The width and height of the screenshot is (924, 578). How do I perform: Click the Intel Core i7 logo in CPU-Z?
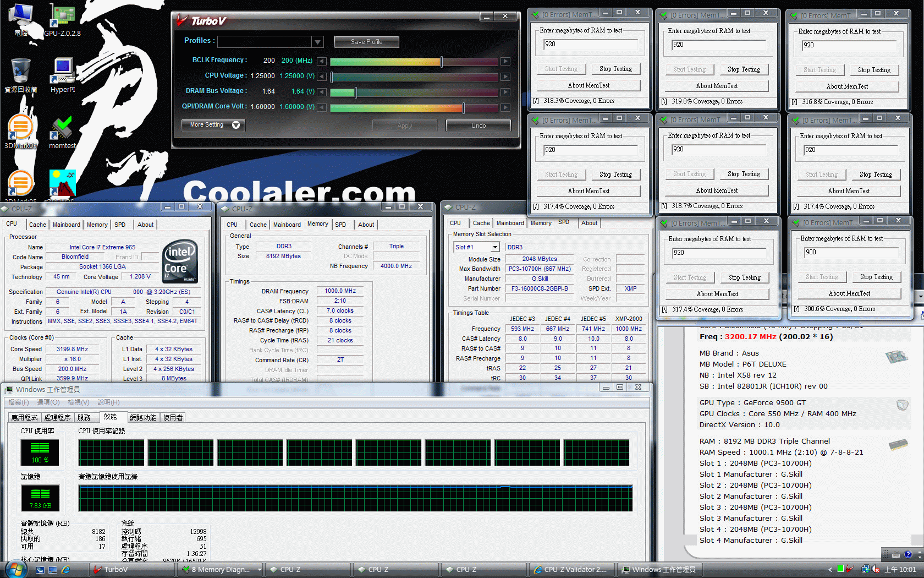[x=180, y=261]
